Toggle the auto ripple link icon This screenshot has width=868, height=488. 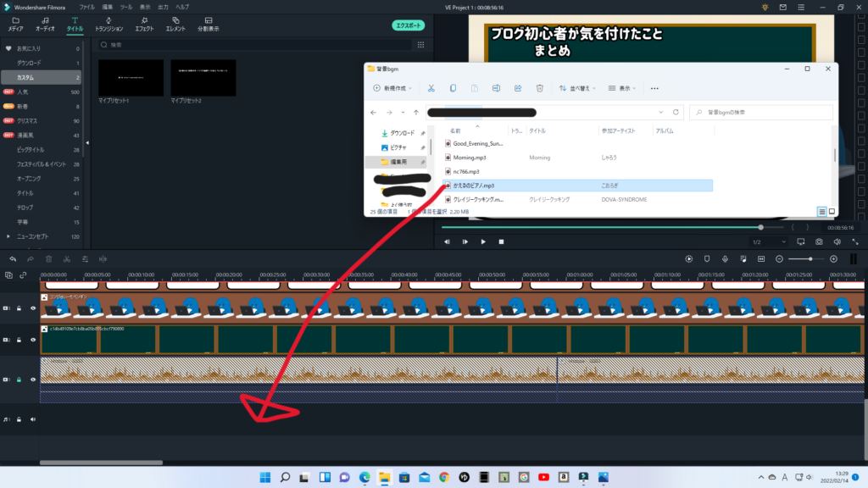tap(23, 275)
